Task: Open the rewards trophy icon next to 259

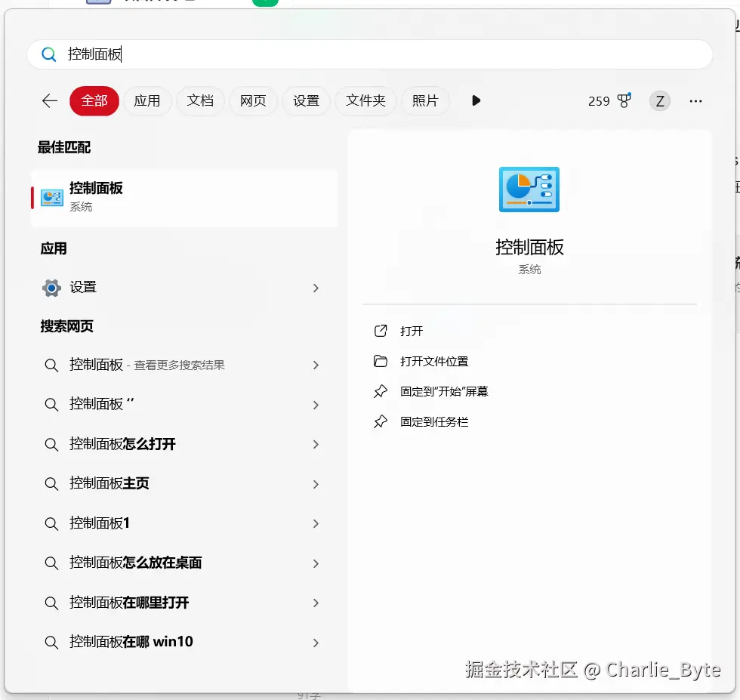Action: pyautogui.click(x=624, y=100)
